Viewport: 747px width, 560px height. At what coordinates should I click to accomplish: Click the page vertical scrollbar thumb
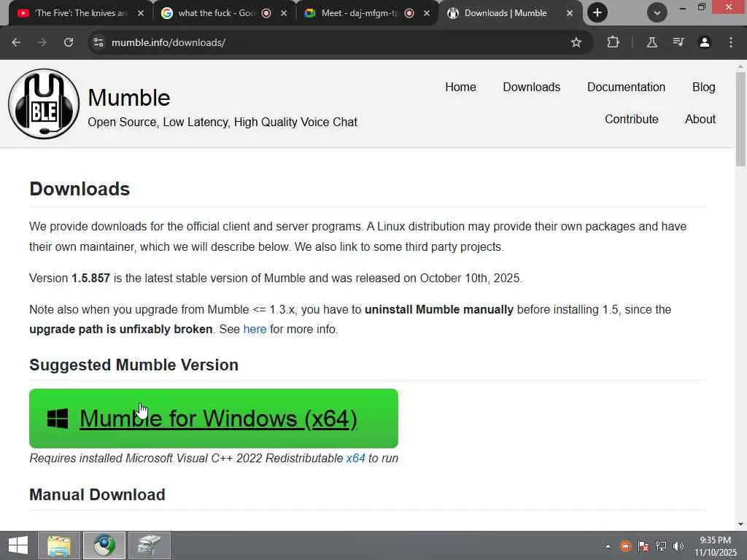(740, 118)
